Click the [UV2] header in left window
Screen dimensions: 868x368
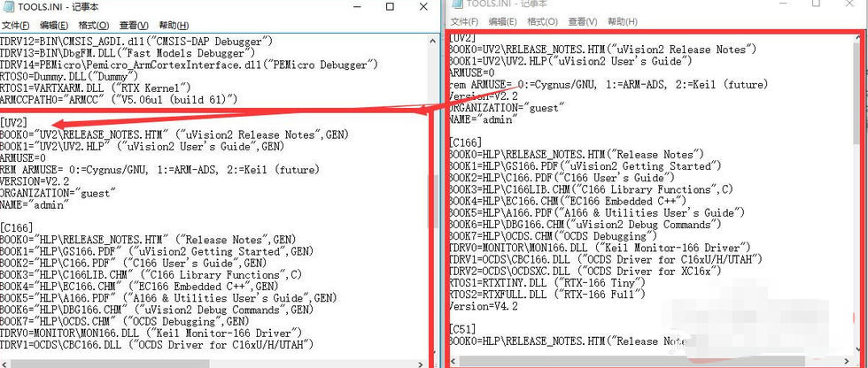[x=14, y=123]
